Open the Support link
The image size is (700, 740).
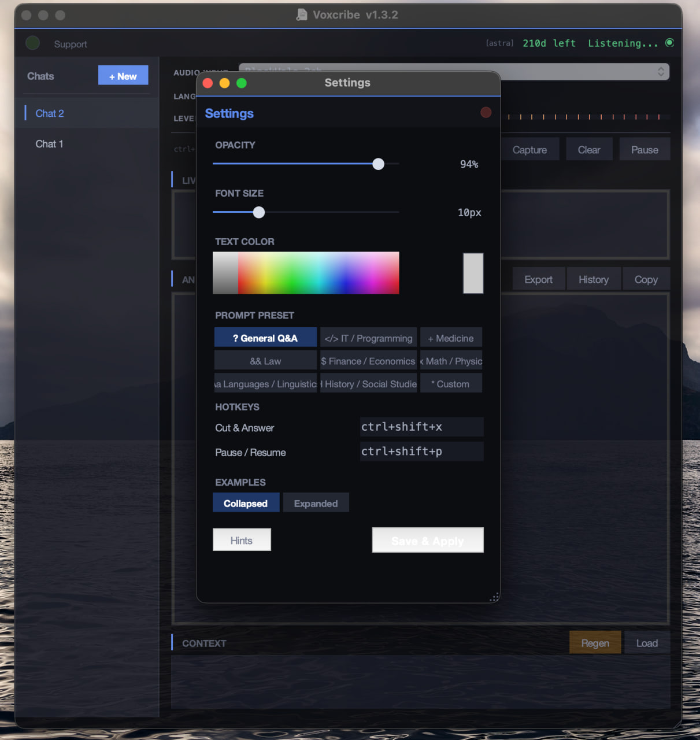71,44
